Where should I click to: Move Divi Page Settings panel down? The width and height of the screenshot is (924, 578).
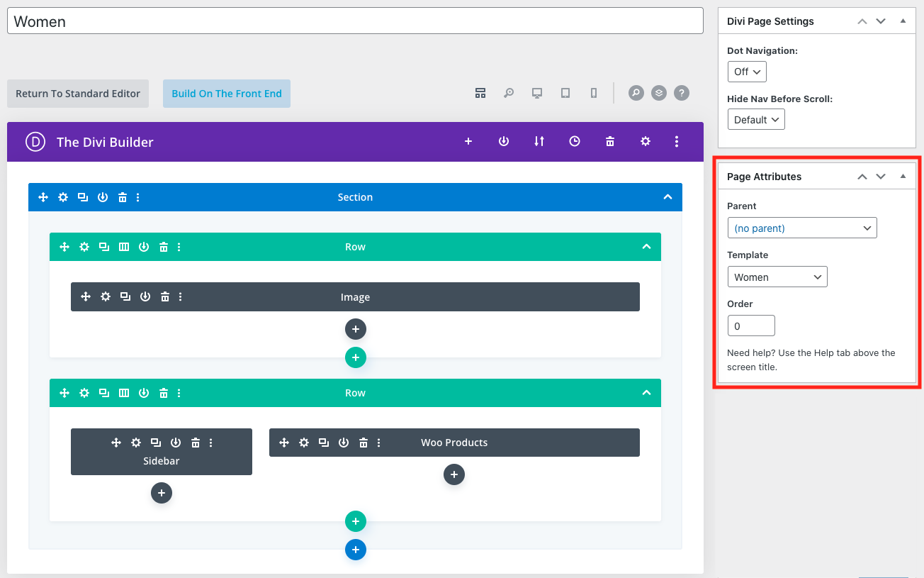[x=881, y=21]
